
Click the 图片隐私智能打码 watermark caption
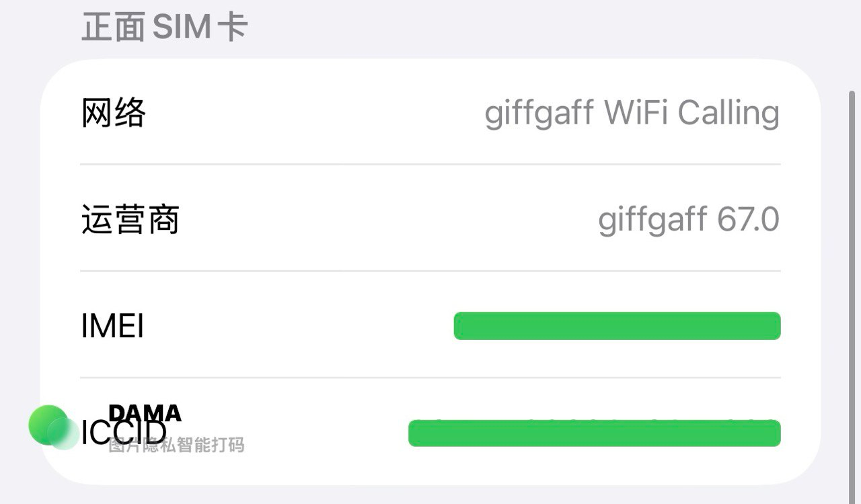(x=176, y=445)
